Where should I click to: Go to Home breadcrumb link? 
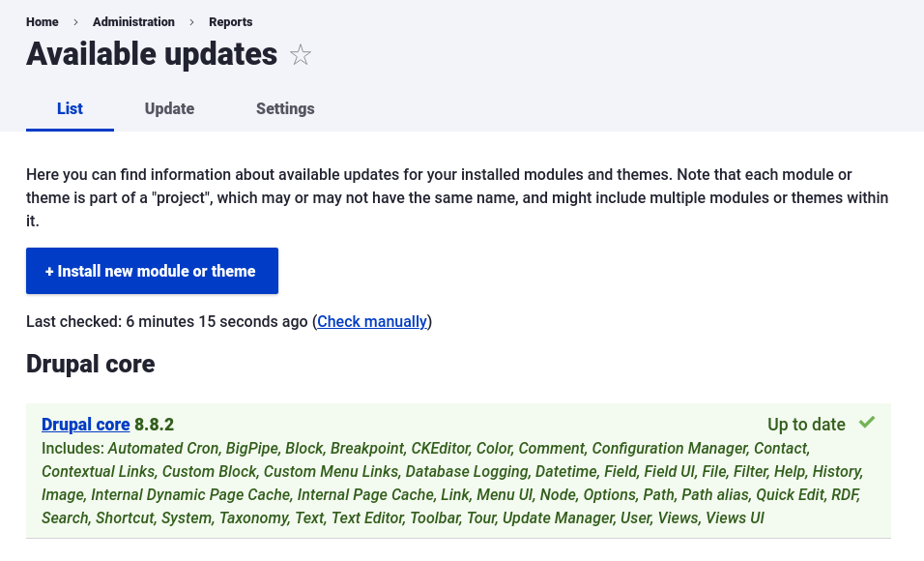(43, 21)
